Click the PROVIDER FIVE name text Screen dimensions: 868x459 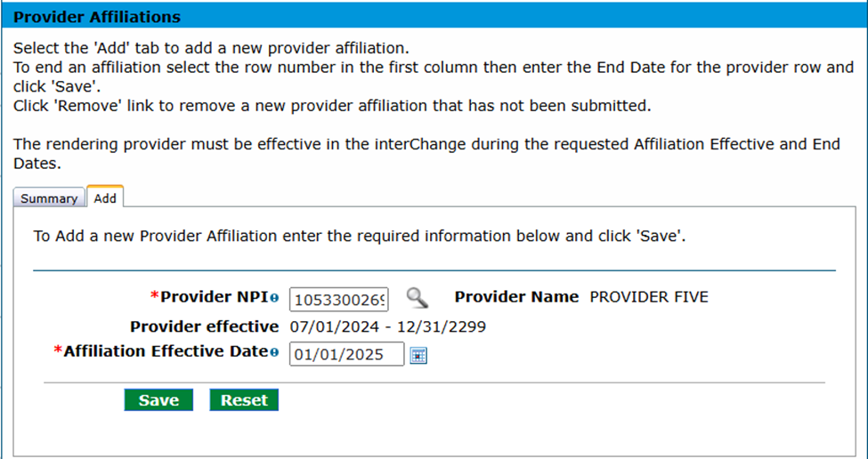649,297
